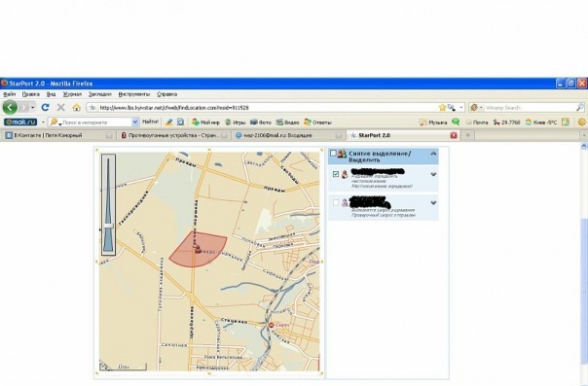The image size is (588, 386).
Task: Click the person icon beside the unchecked subscriber
Action: [x=345, y=203]
